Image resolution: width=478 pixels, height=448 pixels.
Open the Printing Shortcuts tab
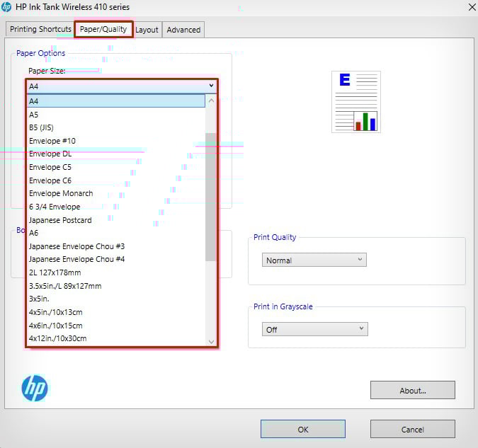tap(40, 29)
